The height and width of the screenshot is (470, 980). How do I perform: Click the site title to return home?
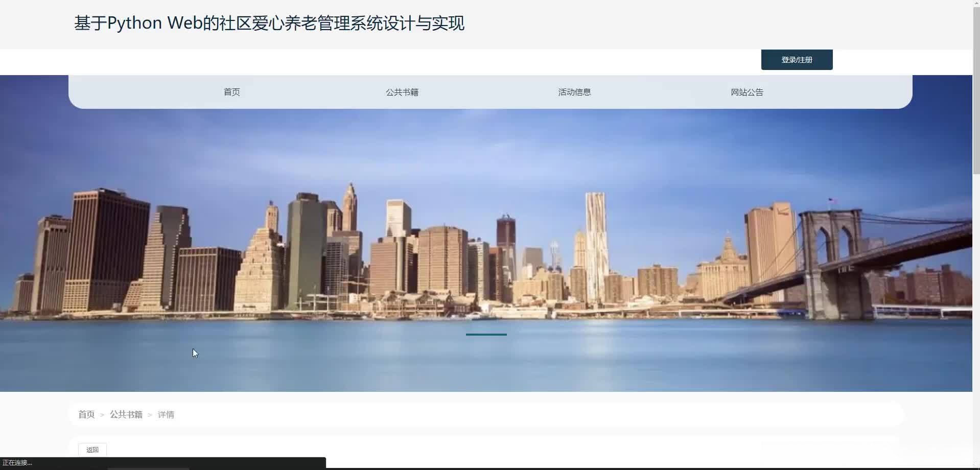pyautogui.click(x=269, y=23)
